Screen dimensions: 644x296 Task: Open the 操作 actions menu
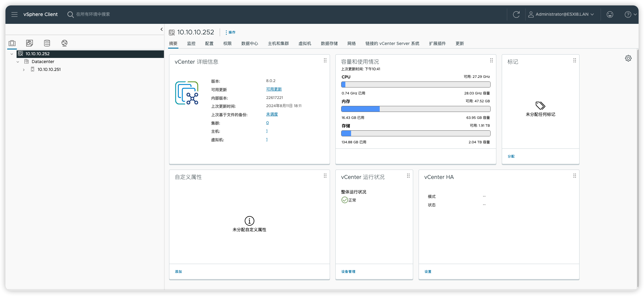(231, 32)
